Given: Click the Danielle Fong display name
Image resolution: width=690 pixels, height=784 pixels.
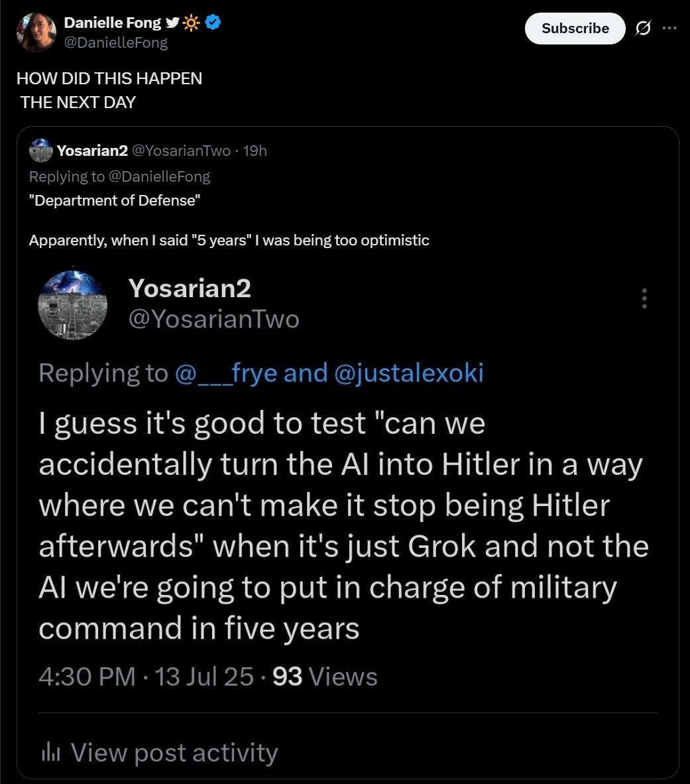Looking at the screenshot, I should (112, 23).
